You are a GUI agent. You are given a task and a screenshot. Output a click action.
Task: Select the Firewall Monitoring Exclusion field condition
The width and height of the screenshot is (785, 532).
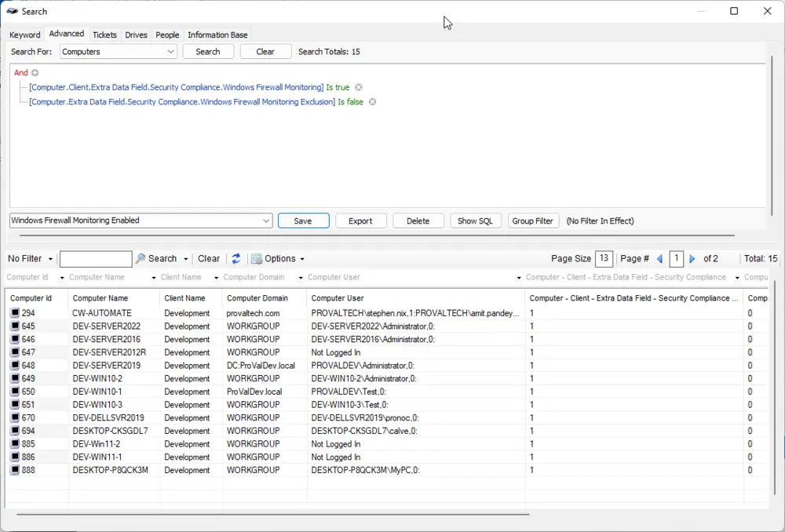[x=182, y=102]
